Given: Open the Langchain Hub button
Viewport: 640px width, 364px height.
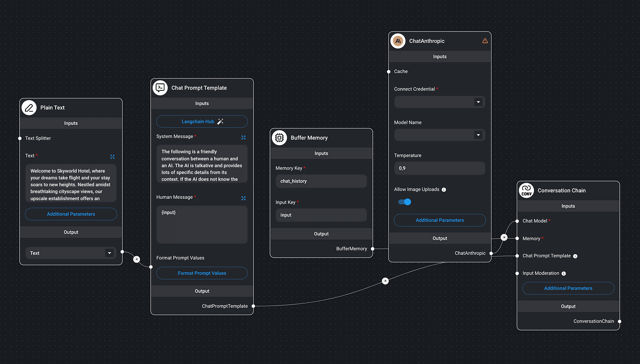Looking at the screenshot, I should point(202,121).
